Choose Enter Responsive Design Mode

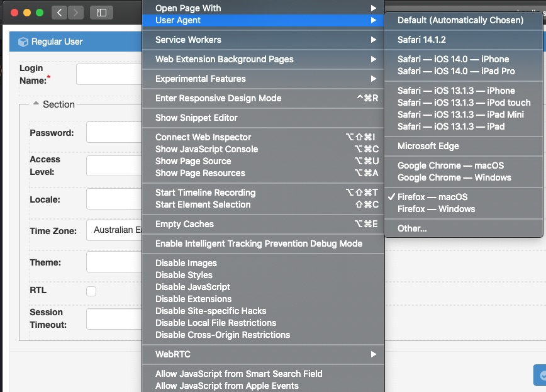263,98
